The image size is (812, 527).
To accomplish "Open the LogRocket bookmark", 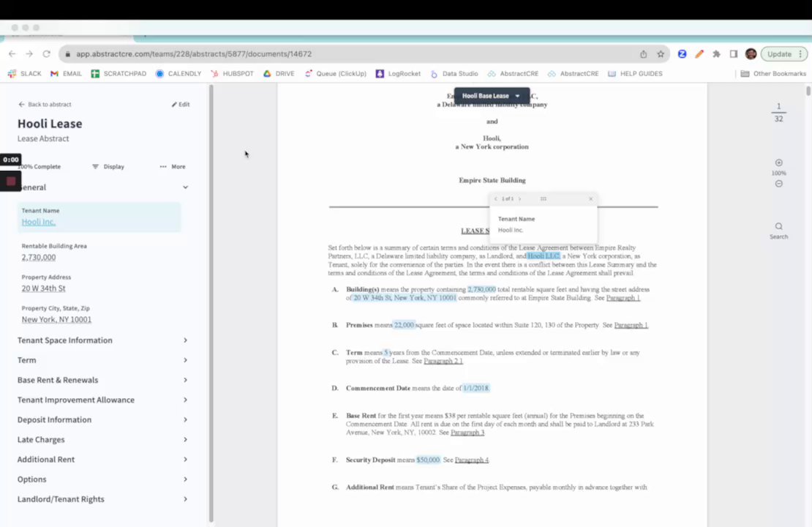I will (398, 74).
